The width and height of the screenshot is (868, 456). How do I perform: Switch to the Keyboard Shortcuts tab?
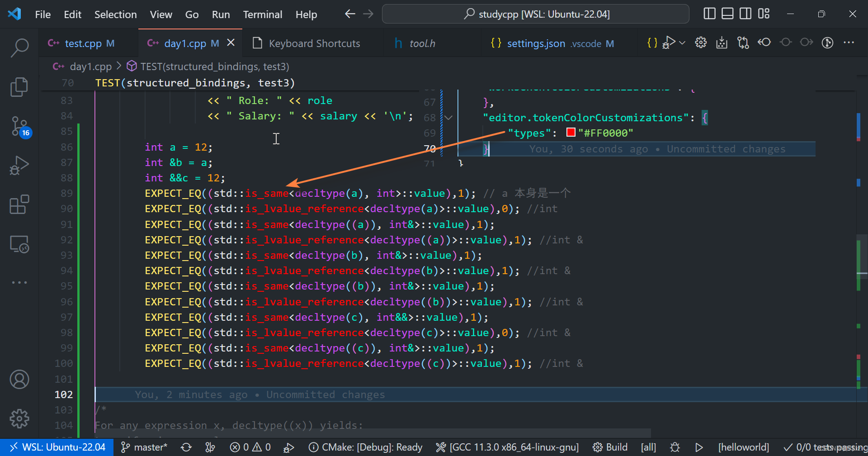(314, 43)
